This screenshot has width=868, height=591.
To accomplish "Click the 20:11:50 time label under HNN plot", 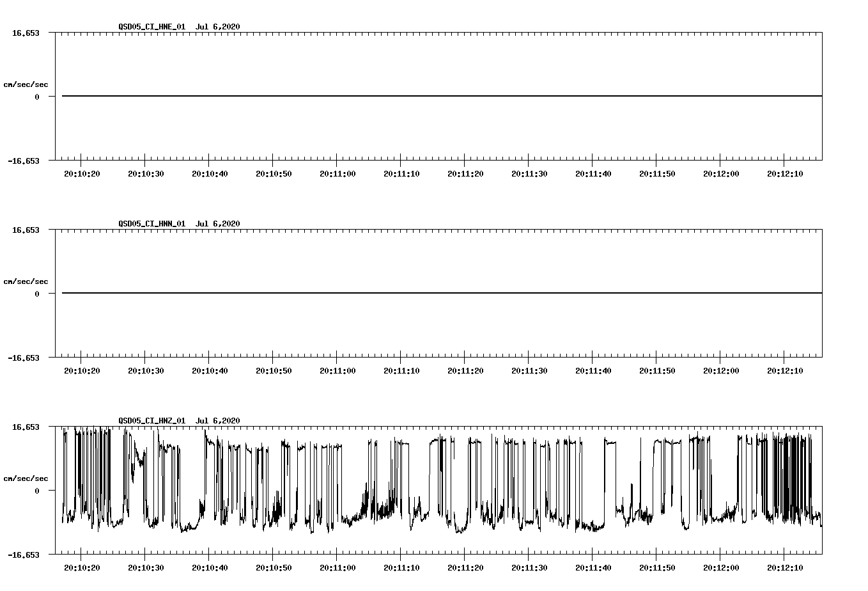I will coord(657,370).
